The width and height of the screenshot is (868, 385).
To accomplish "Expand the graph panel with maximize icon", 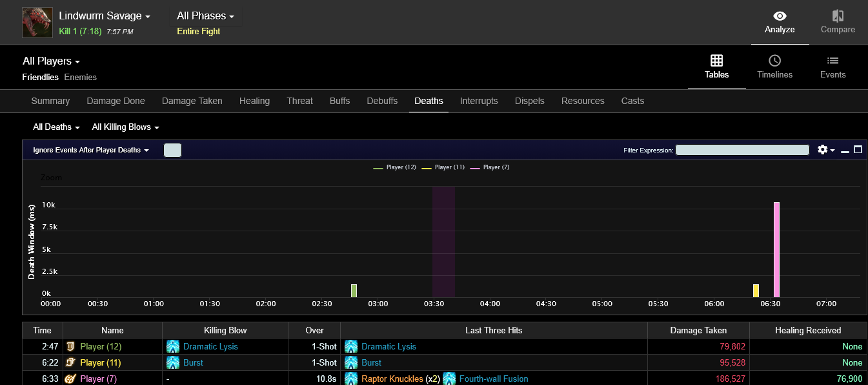I will 858,150.
